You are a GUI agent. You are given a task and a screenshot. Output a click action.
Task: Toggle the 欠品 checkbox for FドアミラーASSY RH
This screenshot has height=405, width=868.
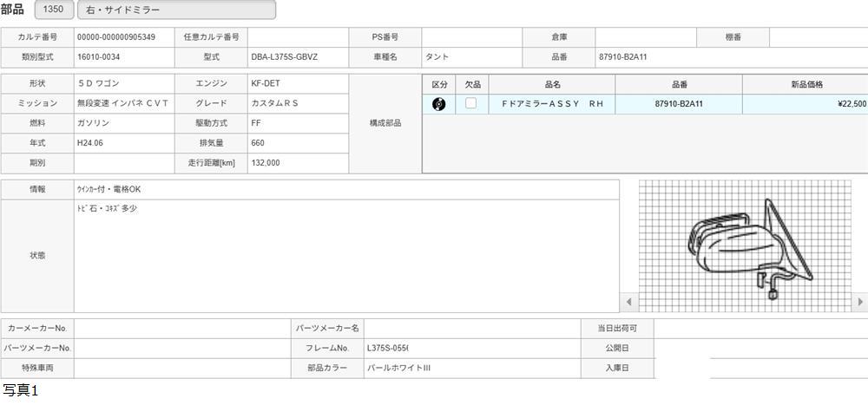(x=470, y=103)
